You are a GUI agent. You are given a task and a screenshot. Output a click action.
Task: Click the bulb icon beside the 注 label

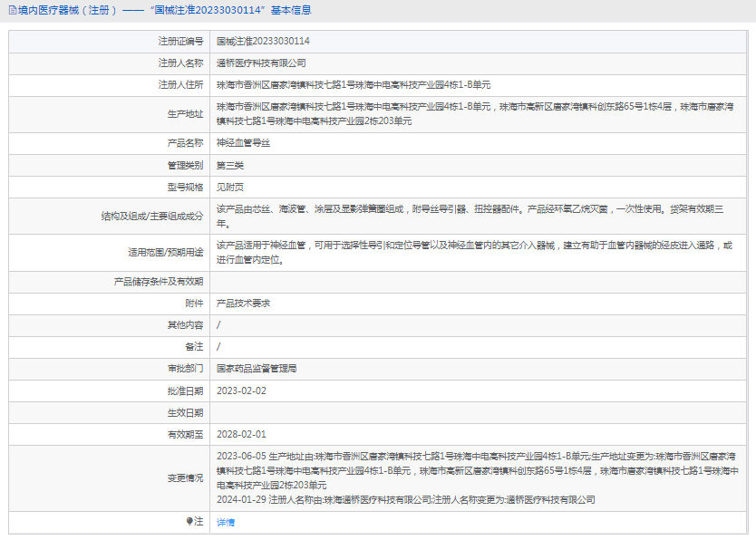(x=189, y=521)
